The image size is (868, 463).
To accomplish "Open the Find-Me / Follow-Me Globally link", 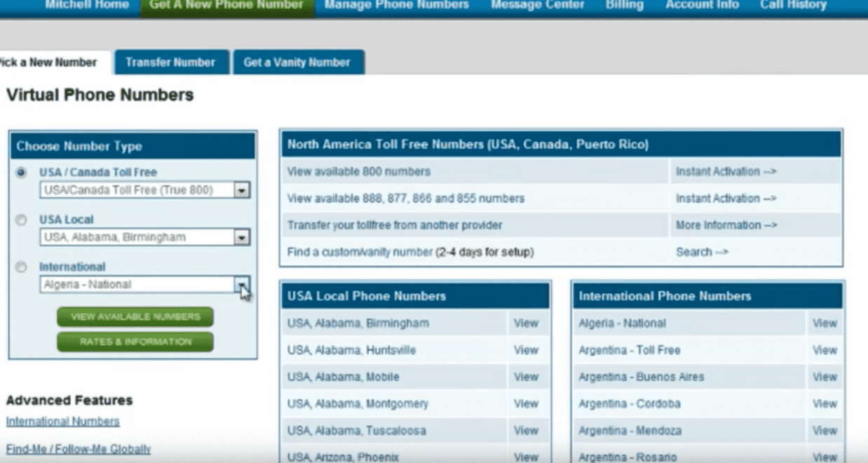I will point(79,449).
